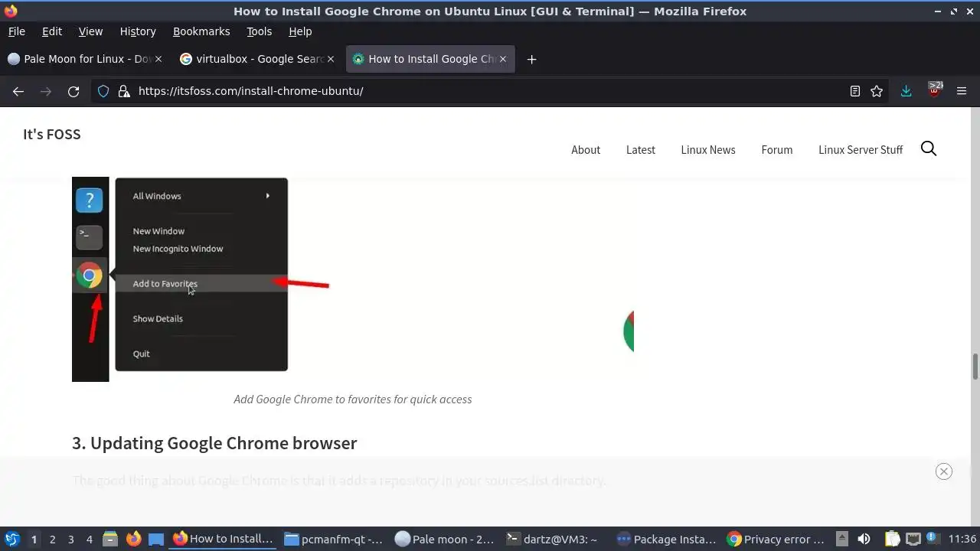Viewport: 980px width, 551px height.
Task: Open tracking protection shield info
Action: coord(103,91)
